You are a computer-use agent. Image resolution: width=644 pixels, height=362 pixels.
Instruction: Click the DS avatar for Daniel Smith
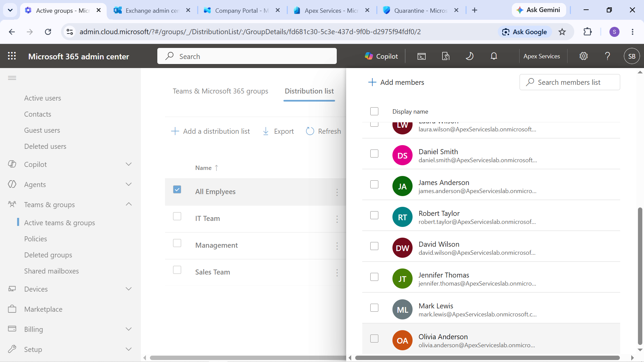[402, 155]
